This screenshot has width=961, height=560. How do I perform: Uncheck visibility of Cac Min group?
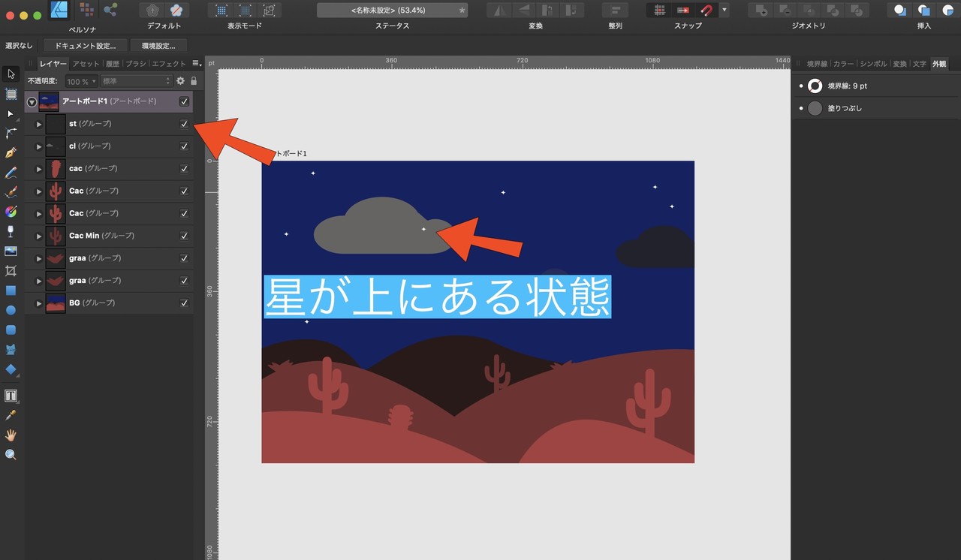coord(185,236)
